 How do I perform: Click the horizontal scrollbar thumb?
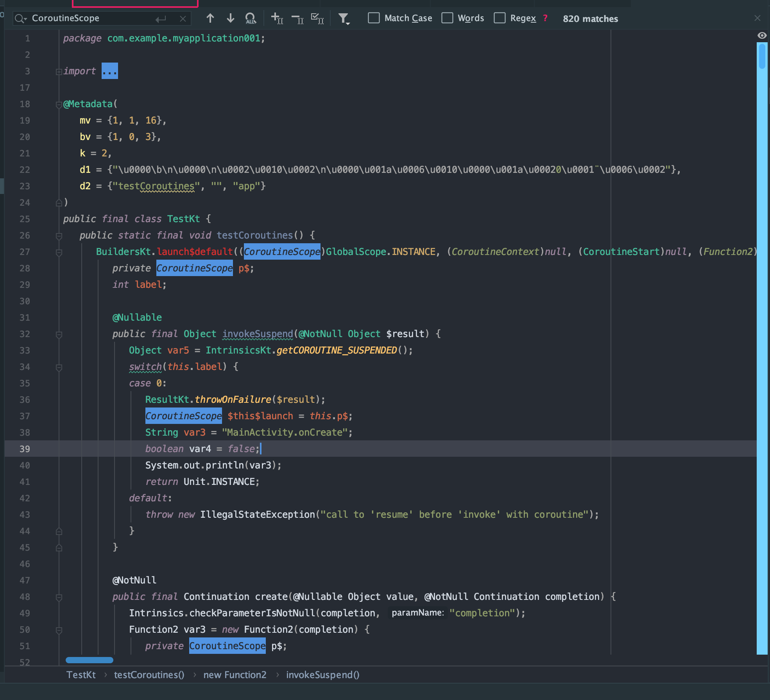pos(90,660)
